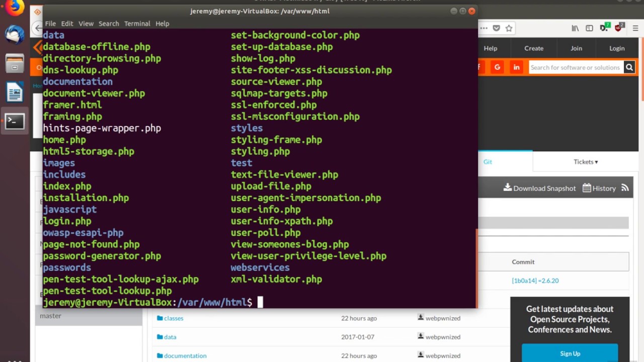
Task: Open the terminal Help menu
Action: [x=163, y=24]
